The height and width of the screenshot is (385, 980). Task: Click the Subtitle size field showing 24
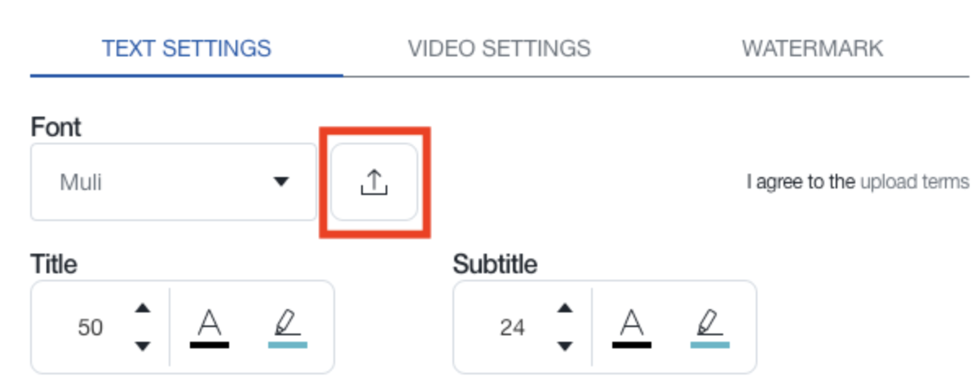(513, 328)
